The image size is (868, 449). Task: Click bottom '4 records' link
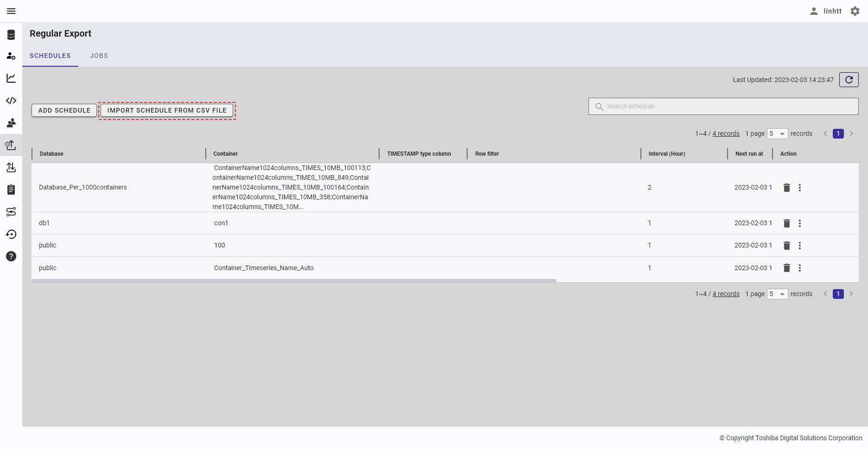[726, 294]
